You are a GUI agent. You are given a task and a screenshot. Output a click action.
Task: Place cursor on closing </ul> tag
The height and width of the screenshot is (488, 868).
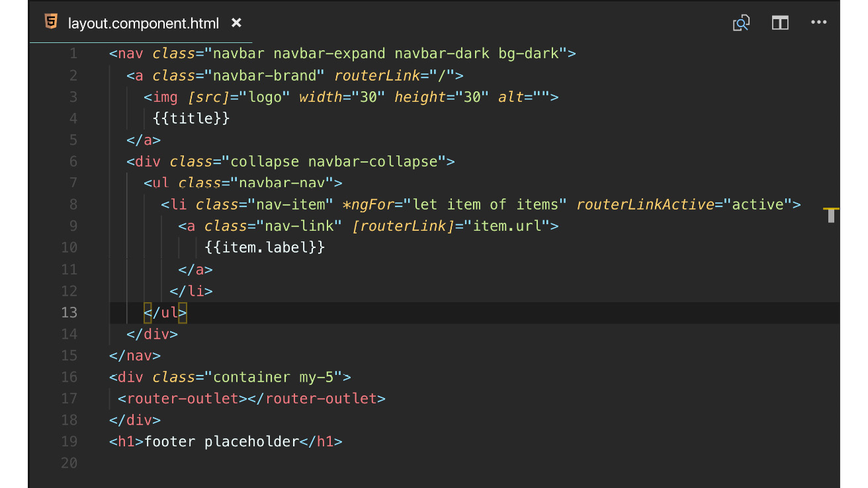[x=165, y=312]
